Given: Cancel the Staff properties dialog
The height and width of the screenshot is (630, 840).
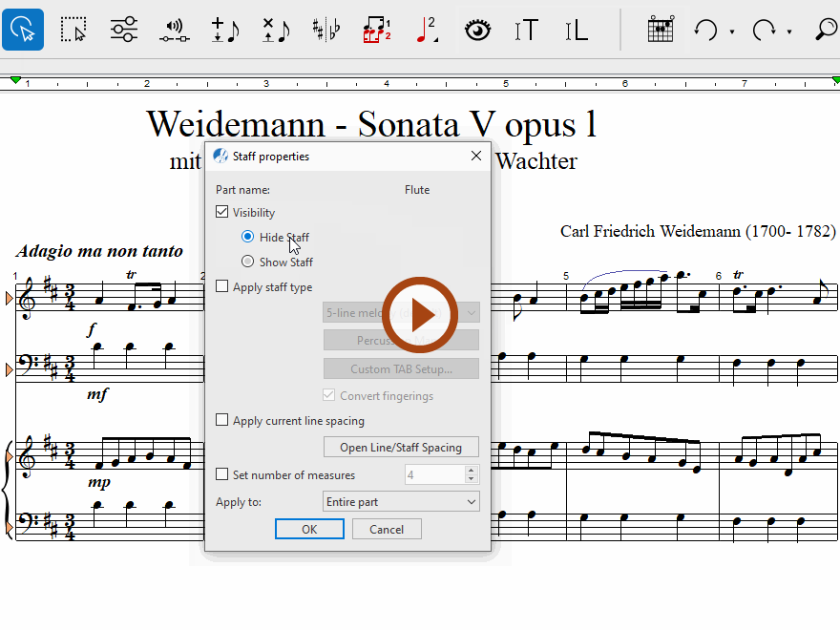Looking at the screenshot, I should pos(387,529).
